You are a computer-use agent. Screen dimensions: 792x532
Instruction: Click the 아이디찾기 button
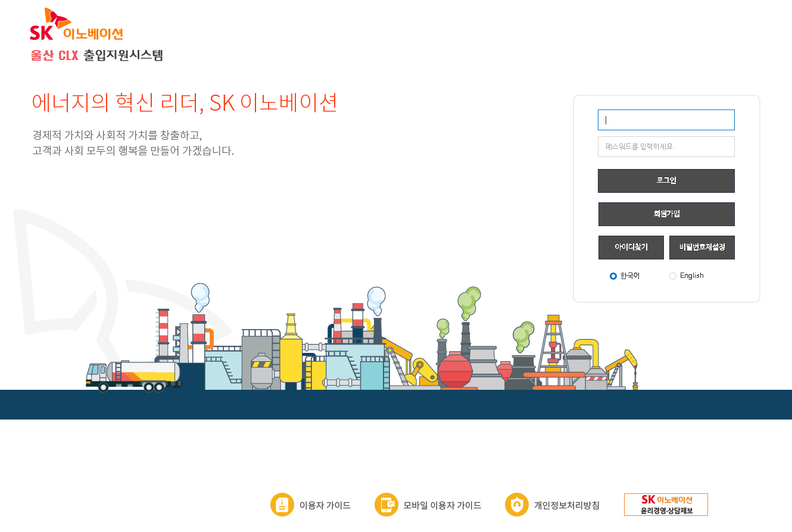click(x=631, y=248)
